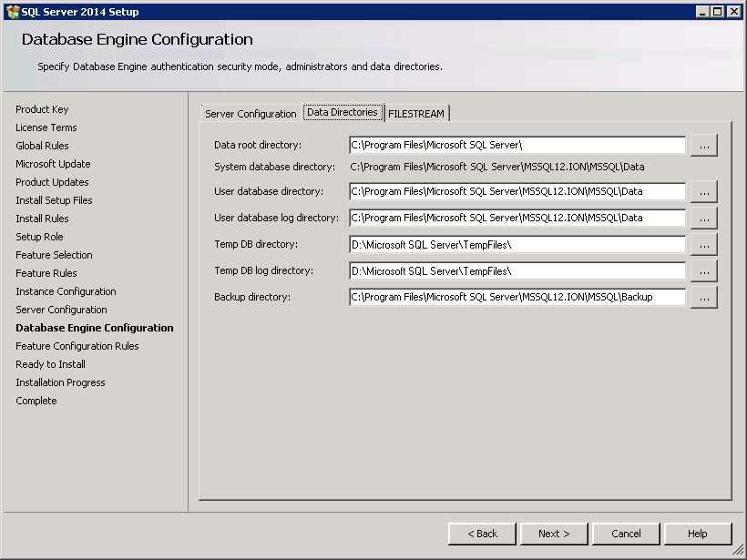Click the Ready to Install step
This screenshot has height=560, width=747.
[50, 364]
